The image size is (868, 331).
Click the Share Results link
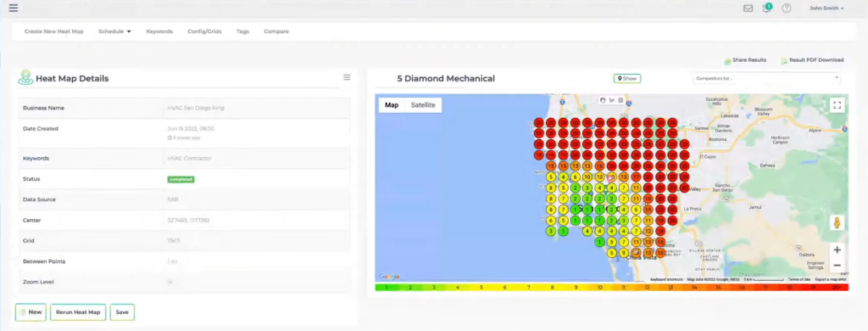coord(749,60)
